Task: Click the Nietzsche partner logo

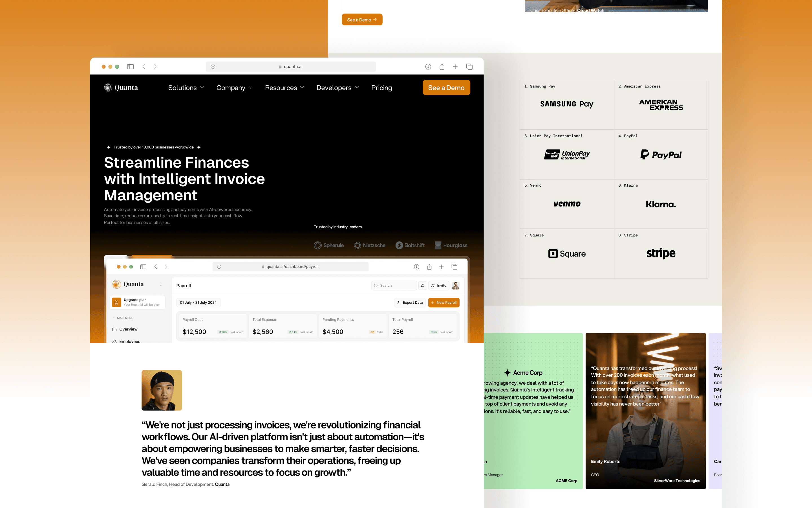Action: pyautogui.click(x=369, y=245)
